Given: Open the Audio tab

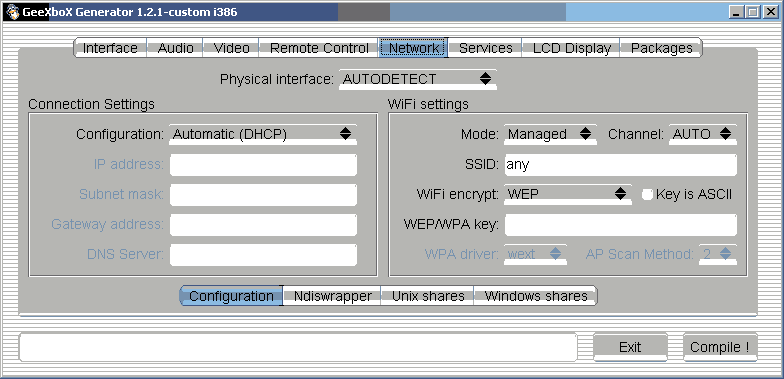Looking at the screenshot, I should (x=176, y=48).
